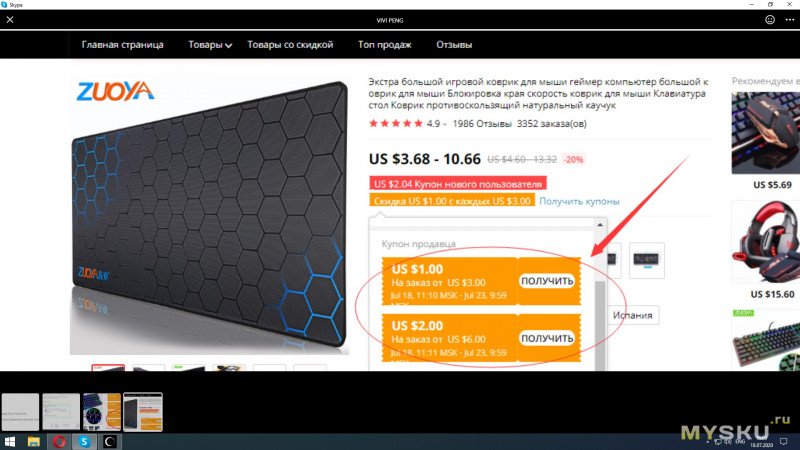
Task: Open Товары со скидкой menu item
Action: click(290, 45)
